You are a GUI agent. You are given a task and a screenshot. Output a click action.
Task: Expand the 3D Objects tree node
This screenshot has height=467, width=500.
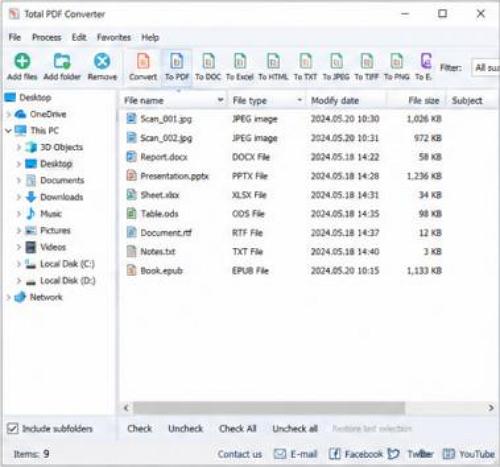pos(19,147)
